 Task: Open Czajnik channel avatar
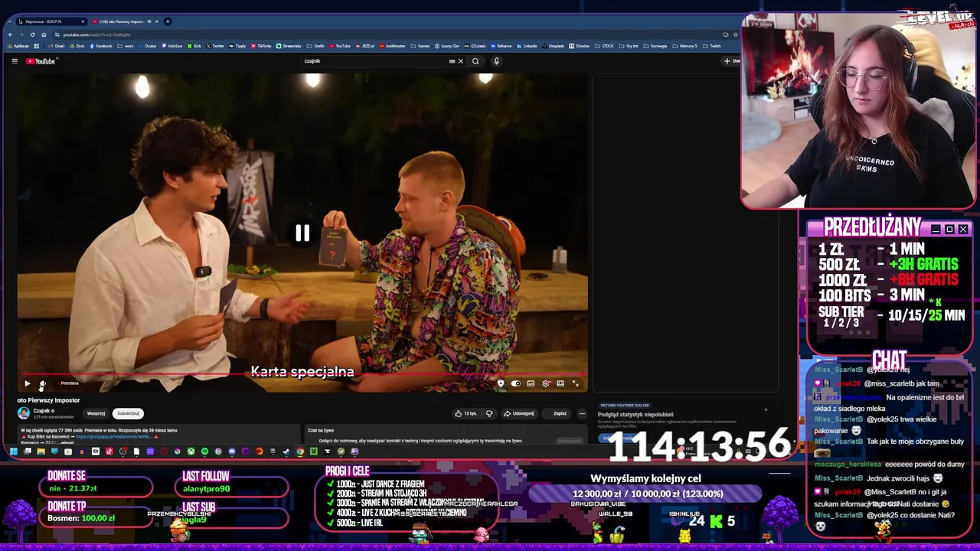coord(24,413)
